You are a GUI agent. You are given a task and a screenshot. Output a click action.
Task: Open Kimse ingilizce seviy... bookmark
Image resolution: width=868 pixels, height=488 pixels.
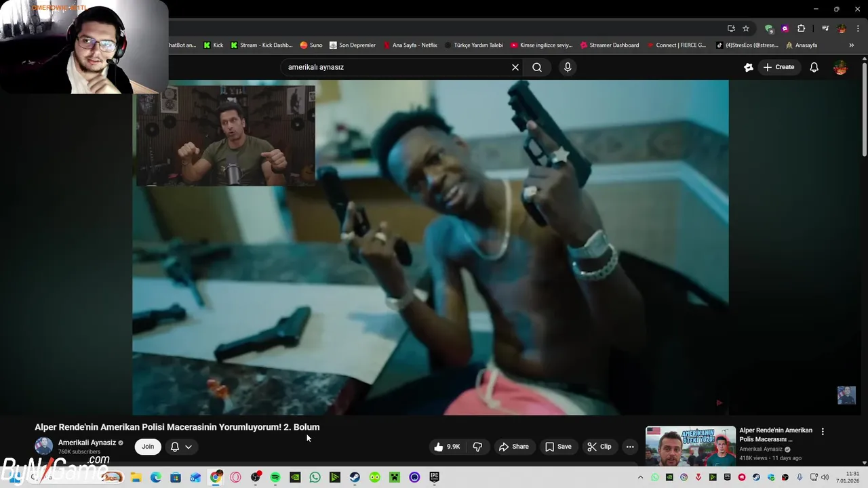(542, 45)
